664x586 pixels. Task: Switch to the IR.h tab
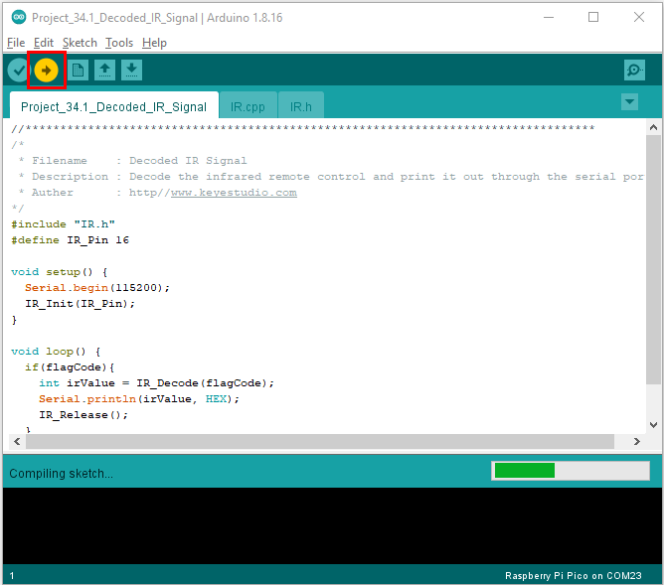(301, 106)
